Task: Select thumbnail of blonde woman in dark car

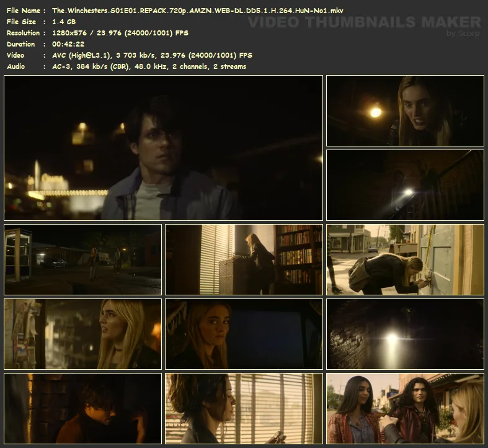Action: pyautogui.click(x=244, y=334)
